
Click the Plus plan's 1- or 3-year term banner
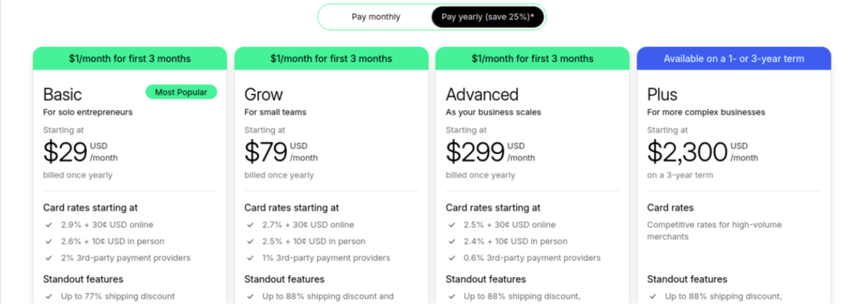[x=734, y=58]
